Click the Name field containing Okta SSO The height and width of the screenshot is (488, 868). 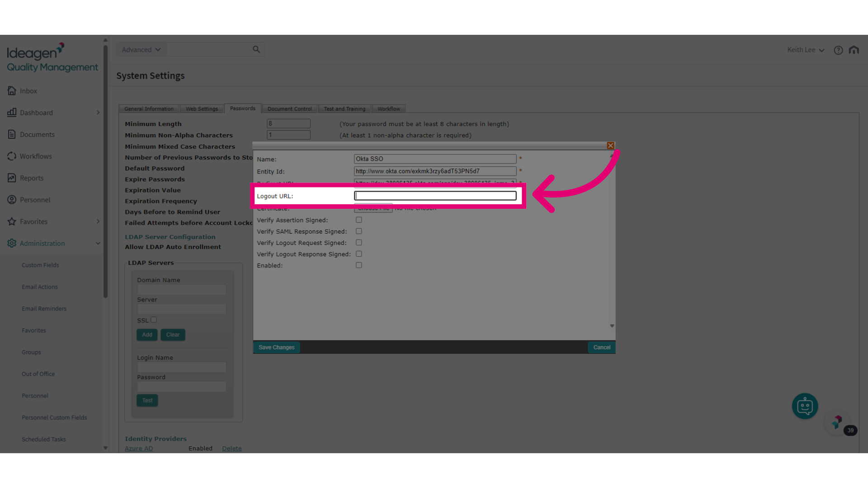[x=435, y=159]
